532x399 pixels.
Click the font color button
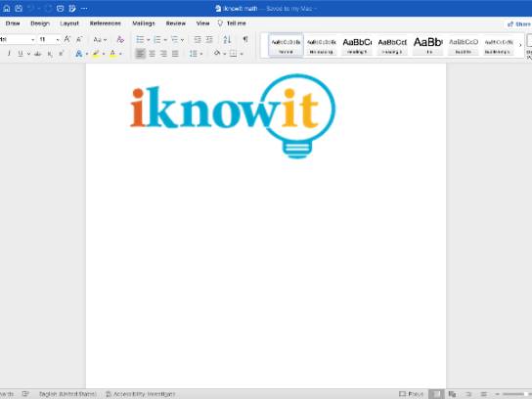[112, 54]
